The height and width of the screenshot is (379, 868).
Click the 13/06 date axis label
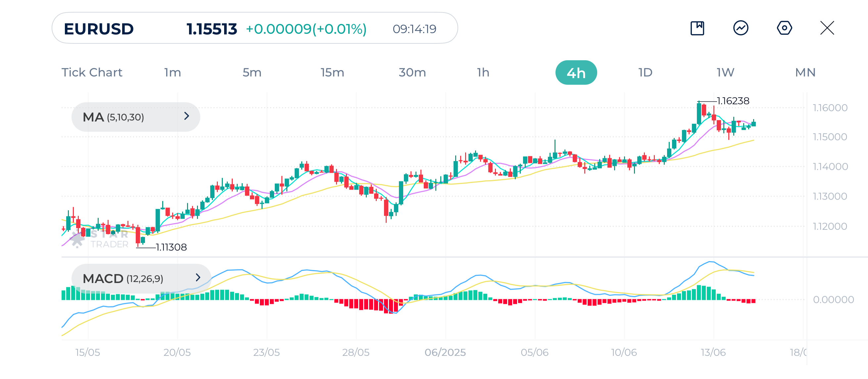tap(713, 352)
